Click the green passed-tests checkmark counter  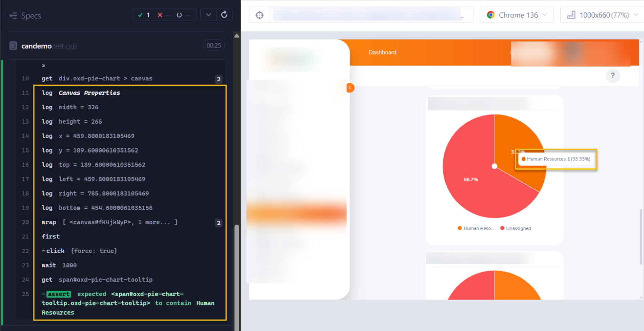click(144, 15)
